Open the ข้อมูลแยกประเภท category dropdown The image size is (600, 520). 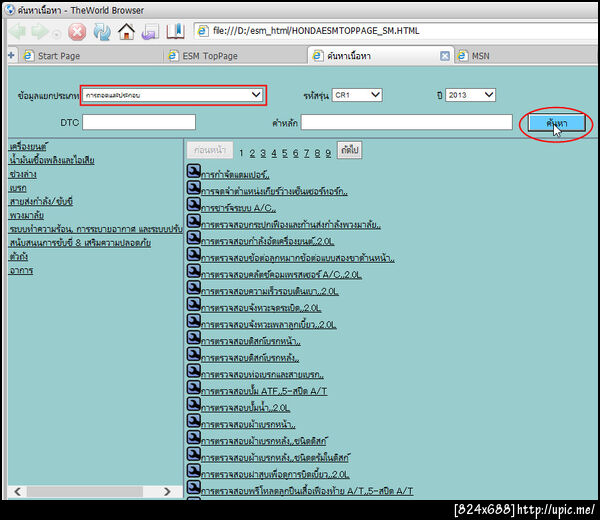click(173, 95)
